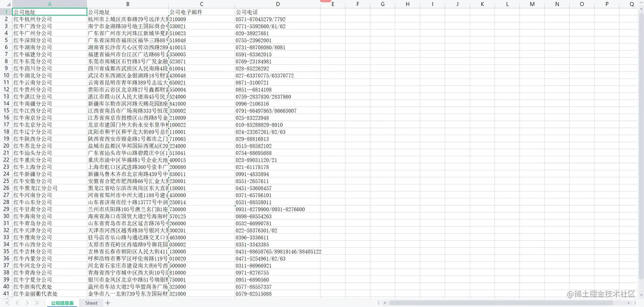Viewport: 644px width, 307px height.
Task: Select row 35 header
Action: [x=6, y=251]
